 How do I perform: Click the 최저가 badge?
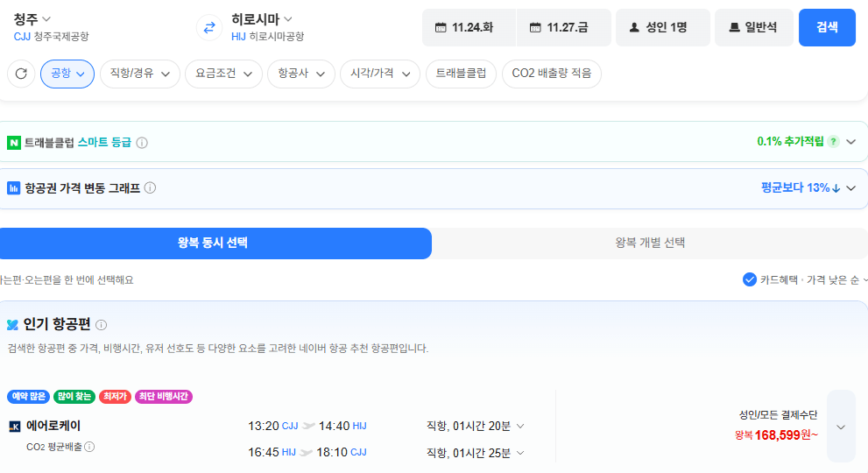(115, 397)
